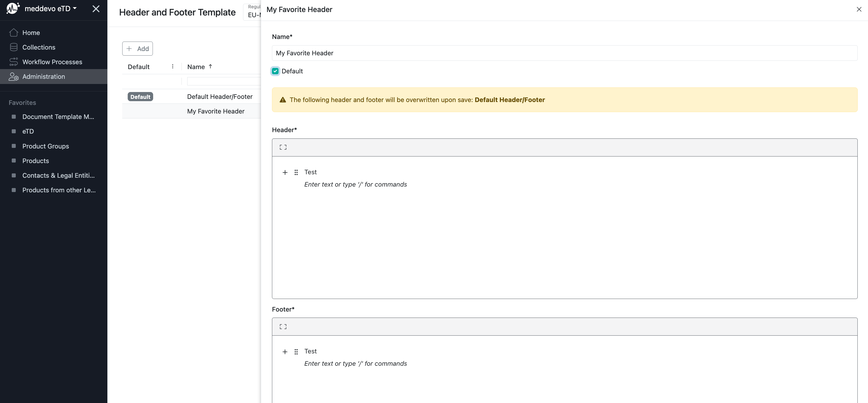This screenshot has height=403, width=868.
Task: Click the Add button
Action: [137, 48]
